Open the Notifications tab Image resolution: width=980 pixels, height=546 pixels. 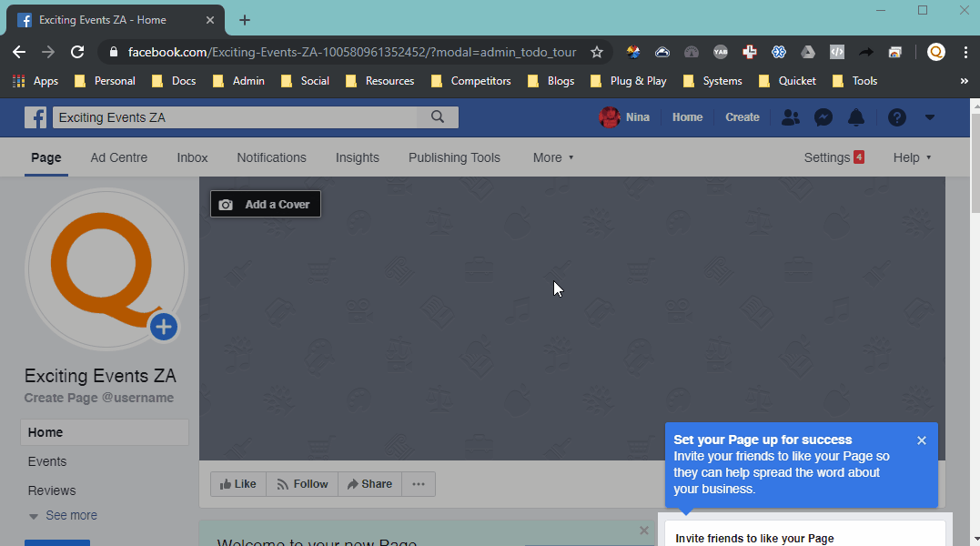[x=271, y=157]
